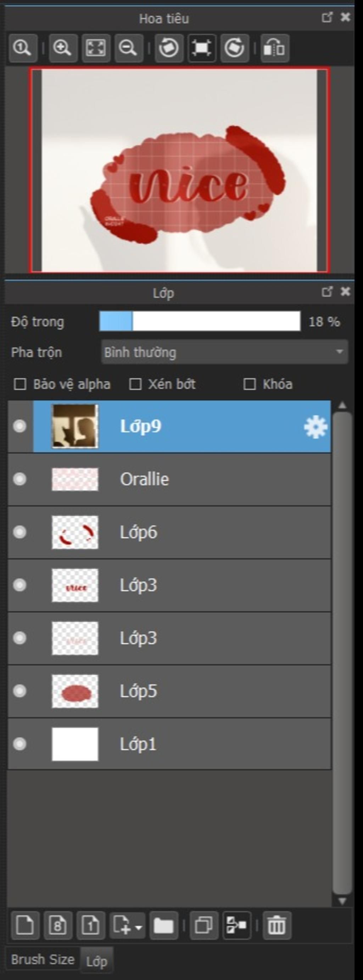
Task: Open the Pha trộn blend mode dropdown
Action: (x=224, y=352)
